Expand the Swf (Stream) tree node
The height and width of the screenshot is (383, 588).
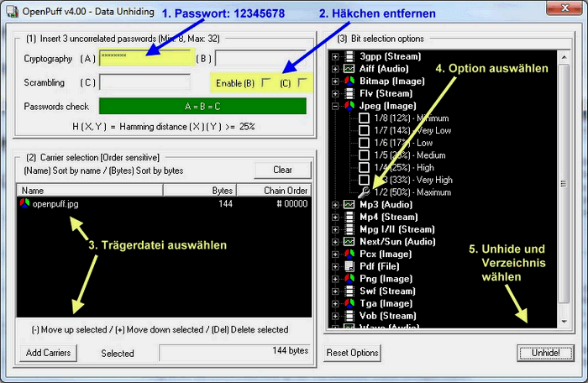coord(335,291)
